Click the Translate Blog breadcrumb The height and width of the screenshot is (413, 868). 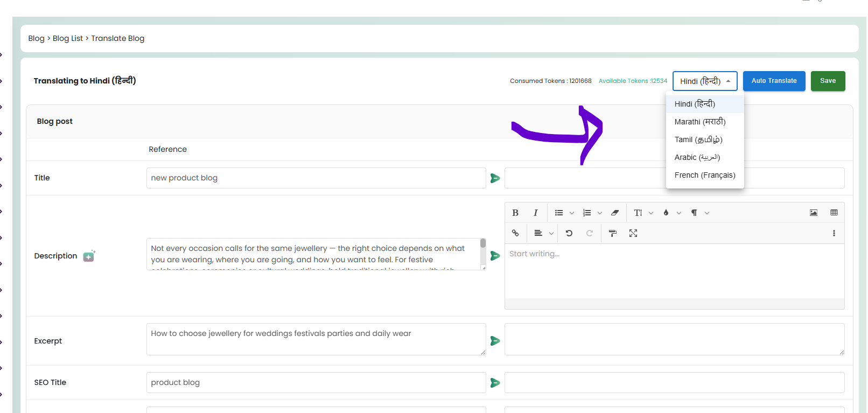pyautogui.click(x=117, y=38)
